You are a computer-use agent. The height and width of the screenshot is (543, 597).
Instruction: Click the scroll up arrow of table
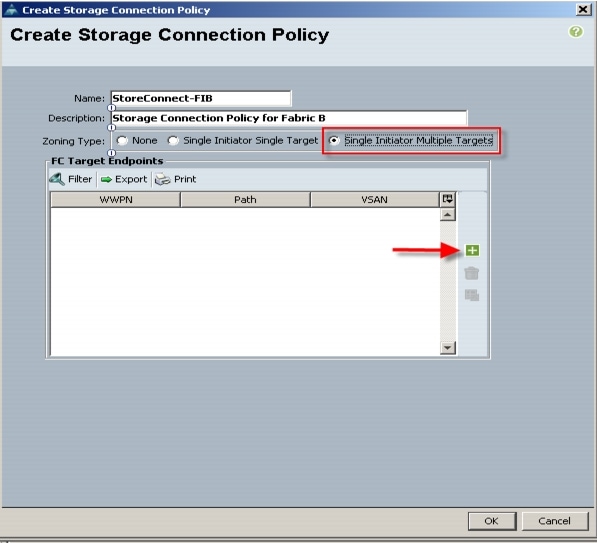click(x=447, y=215)
